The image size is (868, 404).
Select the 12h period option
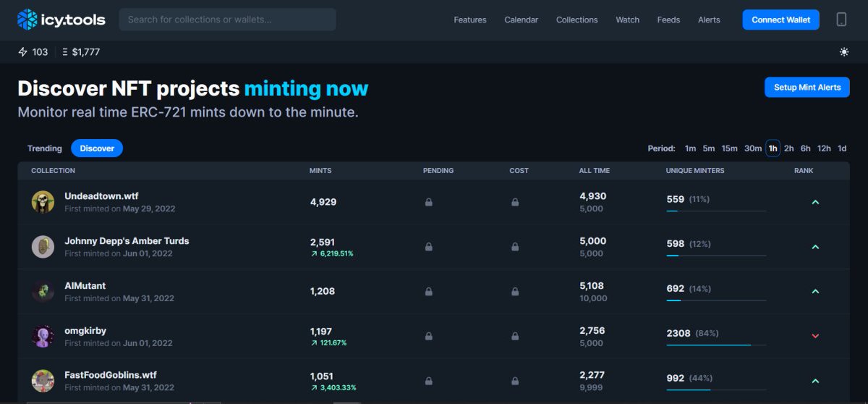pyautogui.click(x=824, y=148)
